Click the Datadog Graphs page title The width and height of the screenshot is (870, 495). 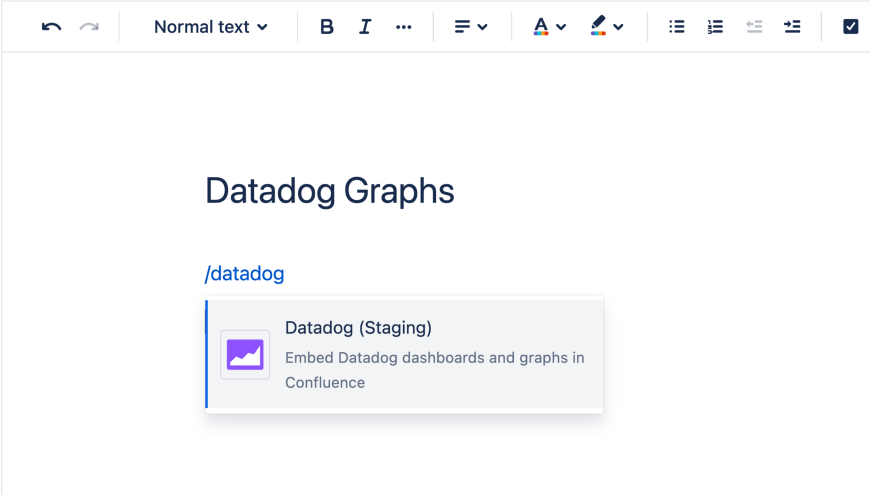pyautogui.click(x=330, y=191)
